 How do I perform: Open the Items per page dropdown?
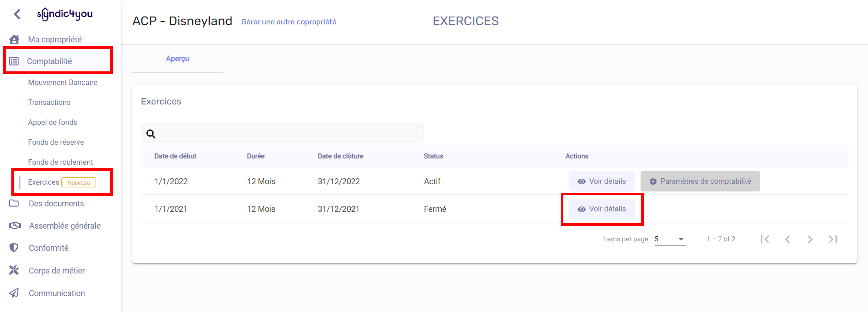tap(670, 239)
